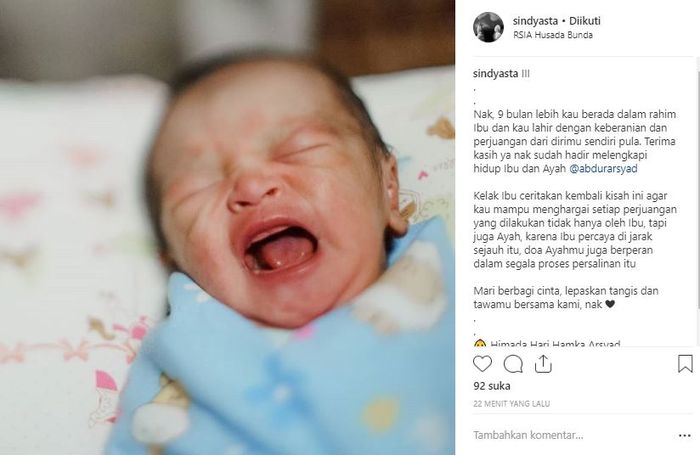Save the post with the bookmark icon
The height and width of the screenshot is (455, 700).
pos(685,364)
